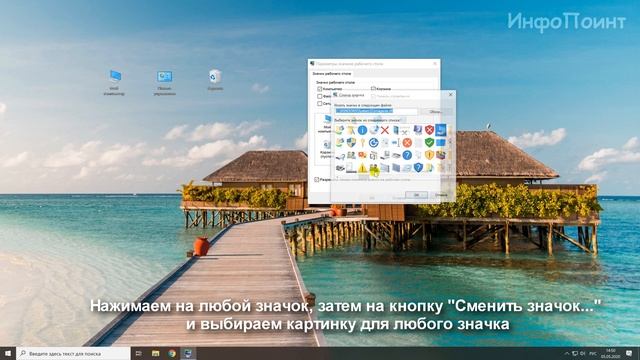Click Отмена in Change Icon dialog

tap(441, 195)
